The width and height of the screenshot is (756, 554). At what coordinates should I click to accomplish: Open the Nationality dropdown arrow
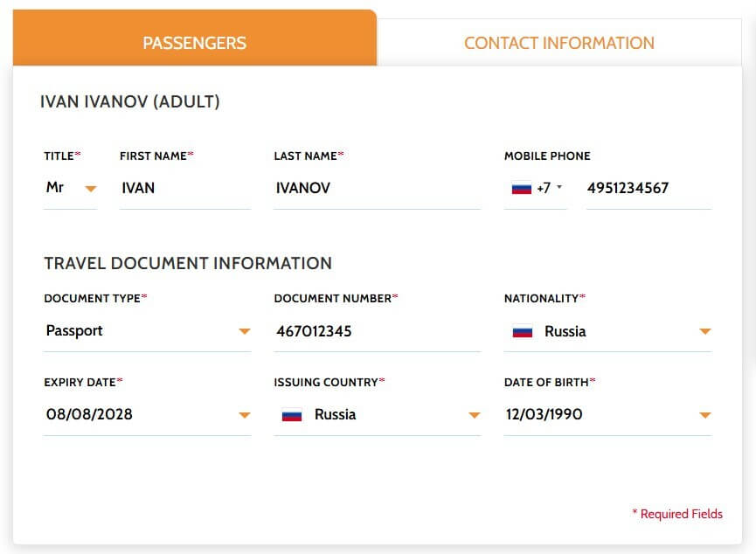705,331
